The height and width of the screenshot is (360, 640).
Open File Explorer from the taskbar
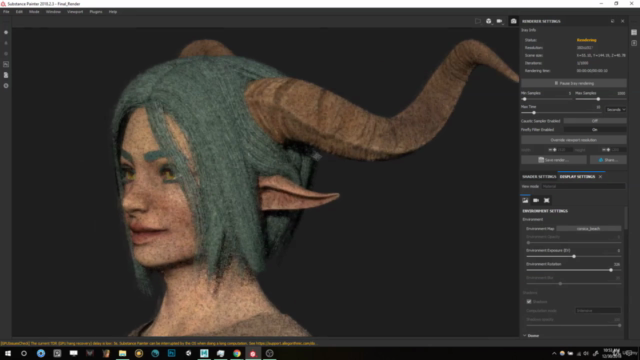tap(122, 353)
